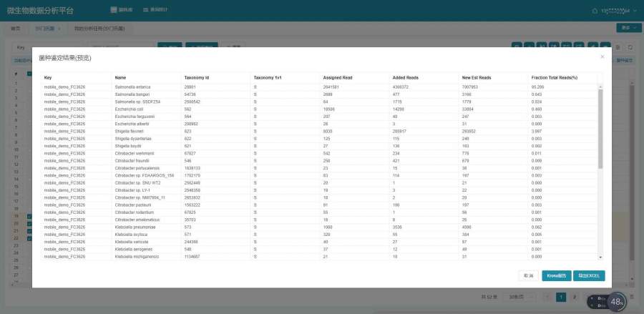Click the scroll-up arrow of the results table
The height and width of the screenshot is (314, 644).
(600, 87)
